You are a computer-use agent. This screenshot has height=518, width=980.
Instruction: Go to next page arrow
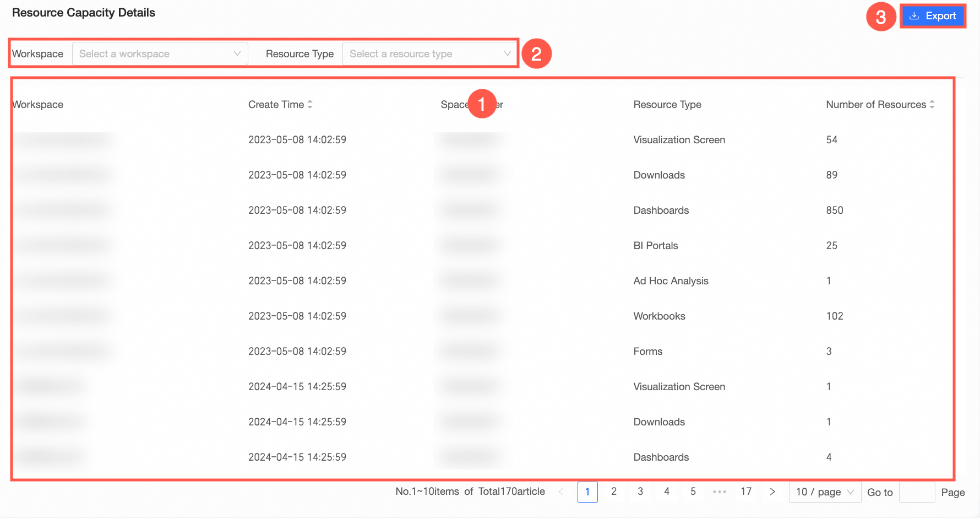click(x=772, y=492)
